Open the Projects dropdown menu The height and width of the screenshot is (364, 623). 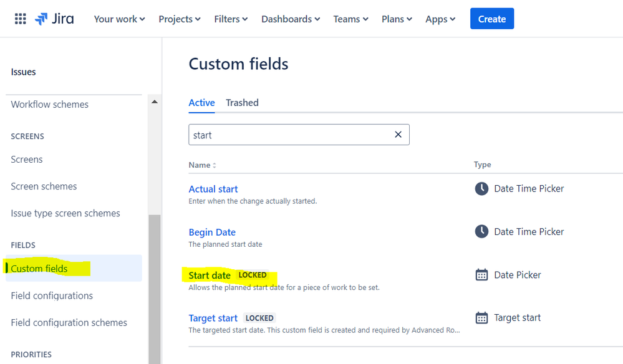point(180,19)
